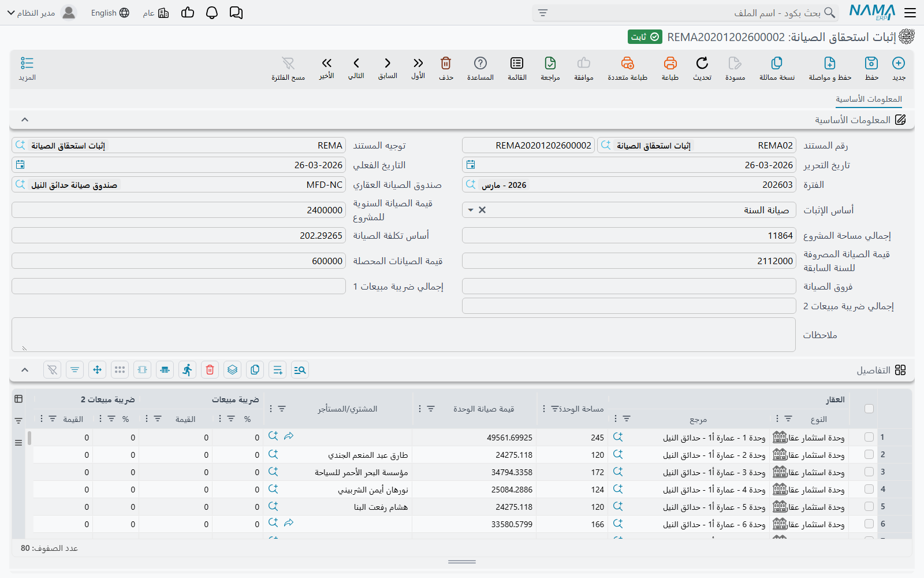Click the notifications bell icon
This screenshot has width=924, height=578.
(x=212, y=13)
